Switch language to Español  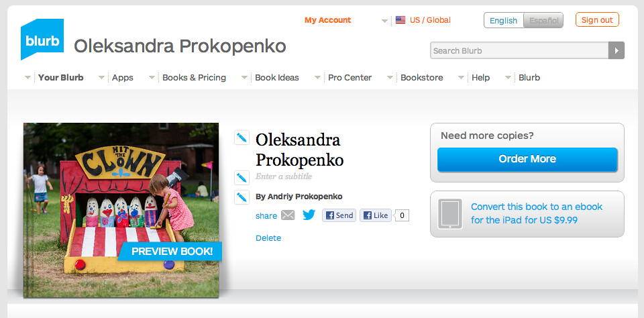(x=543, y=20)
